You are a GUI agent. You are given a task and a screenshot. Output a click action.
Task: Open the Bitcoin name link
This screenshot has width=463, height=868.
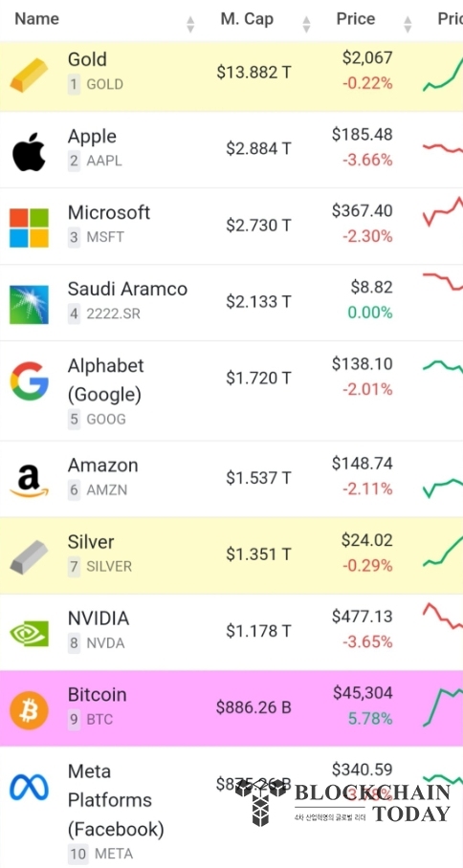97,694
